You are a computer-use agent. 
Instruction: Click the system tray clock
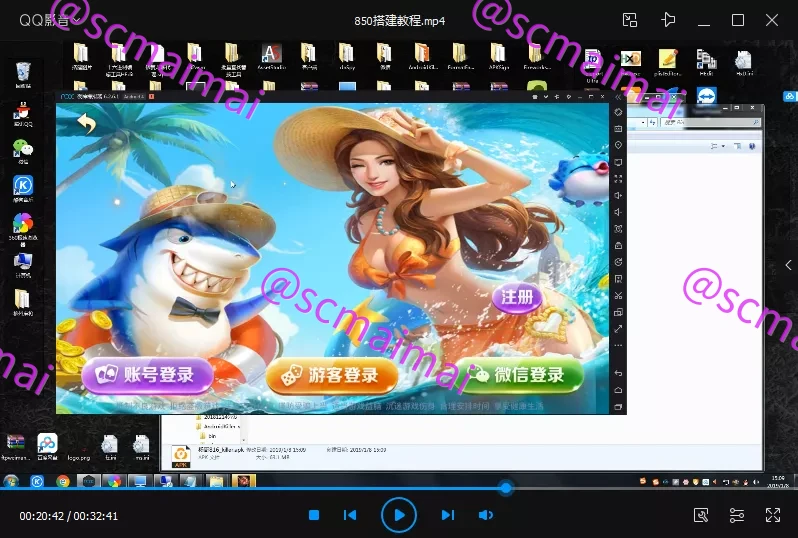[x=778, y=482]
